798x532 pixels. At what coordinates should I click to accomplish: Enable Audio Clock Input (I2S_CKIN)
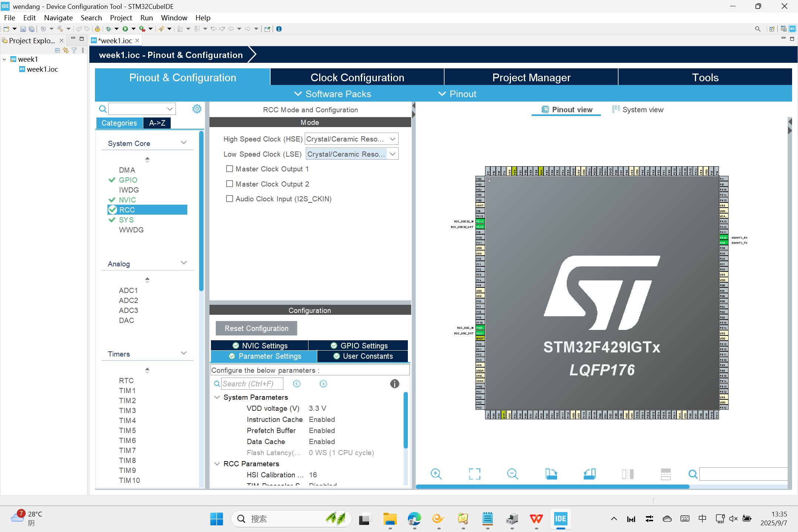coord(229,199)
